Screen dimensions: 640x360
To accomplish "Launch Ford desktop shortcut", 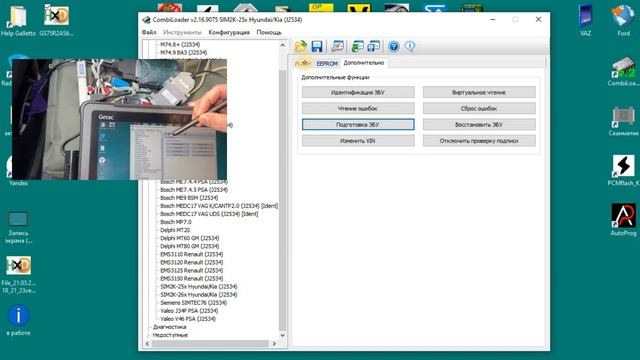I will (623, 20).
